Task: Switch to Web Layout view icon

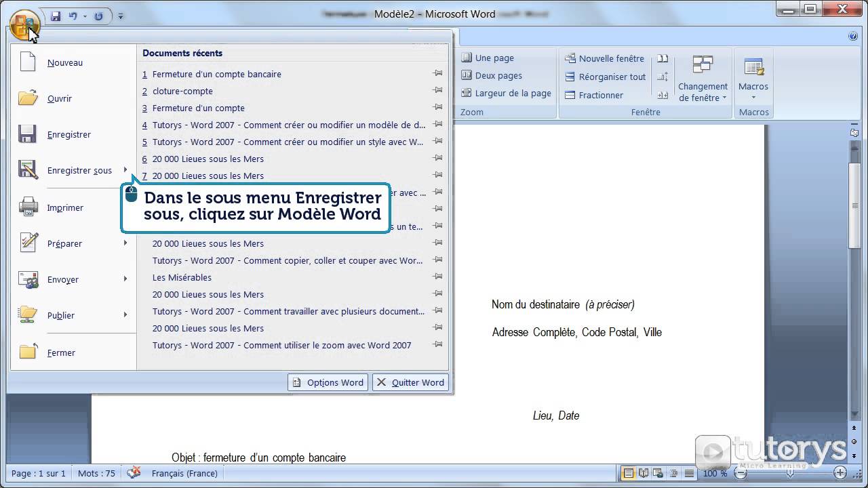Action: 656,473
